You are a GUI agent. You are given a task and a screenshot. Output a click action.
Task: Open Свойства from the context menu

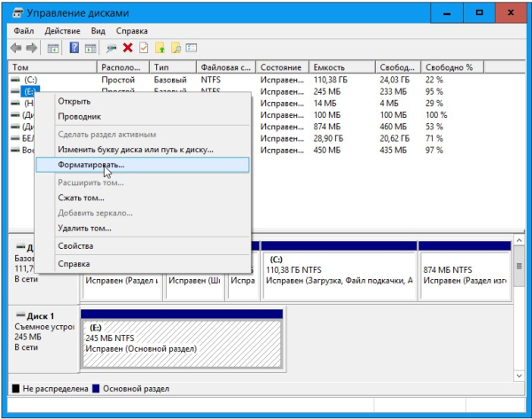[143, 246]
